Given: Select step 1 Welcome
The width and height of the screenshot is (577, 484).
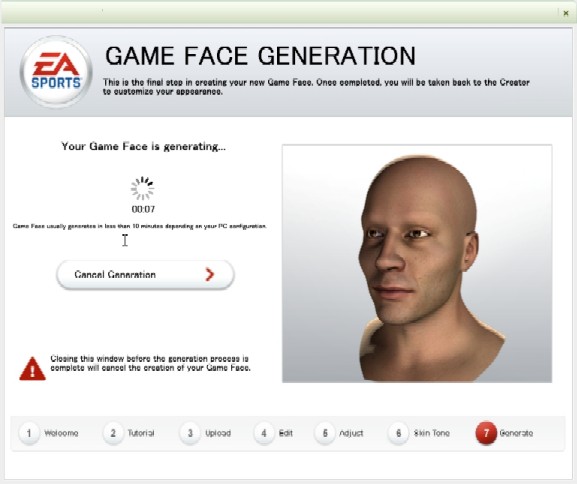Looking at the screenshot, I should 49,433.
